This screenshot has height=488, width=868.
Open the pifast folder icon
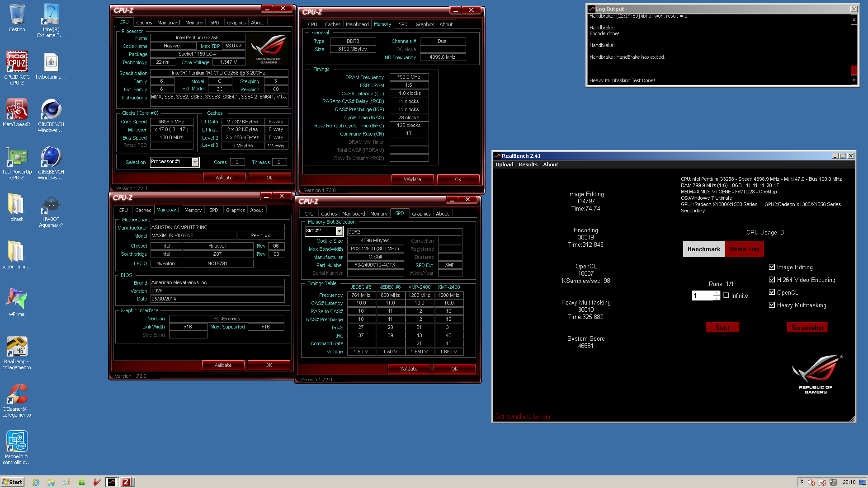click(17, 208)
